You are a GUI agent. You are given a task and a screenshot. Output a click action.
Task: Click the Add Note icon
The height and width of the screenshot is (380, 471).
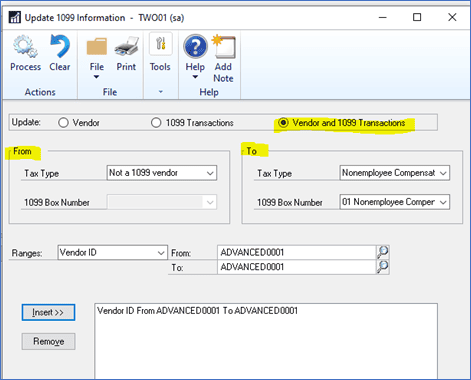point(224,46)
